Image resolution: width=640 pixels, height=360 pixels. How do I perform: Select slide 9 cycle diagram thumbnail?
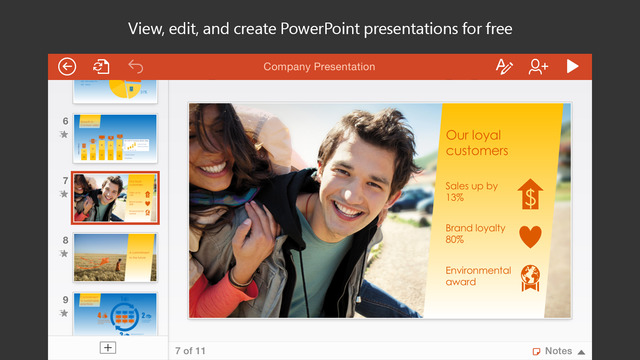pos(115,314)
